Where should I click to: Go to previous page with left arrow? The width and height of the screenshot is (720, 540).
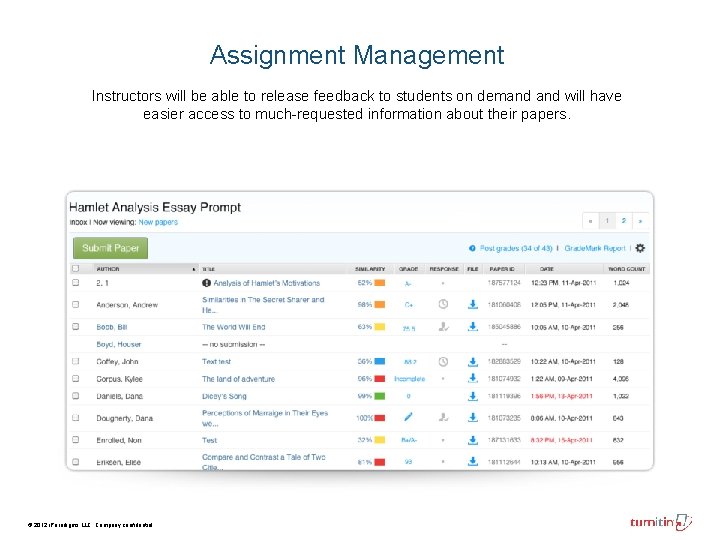pyautogui.click(x=591, y=221)
